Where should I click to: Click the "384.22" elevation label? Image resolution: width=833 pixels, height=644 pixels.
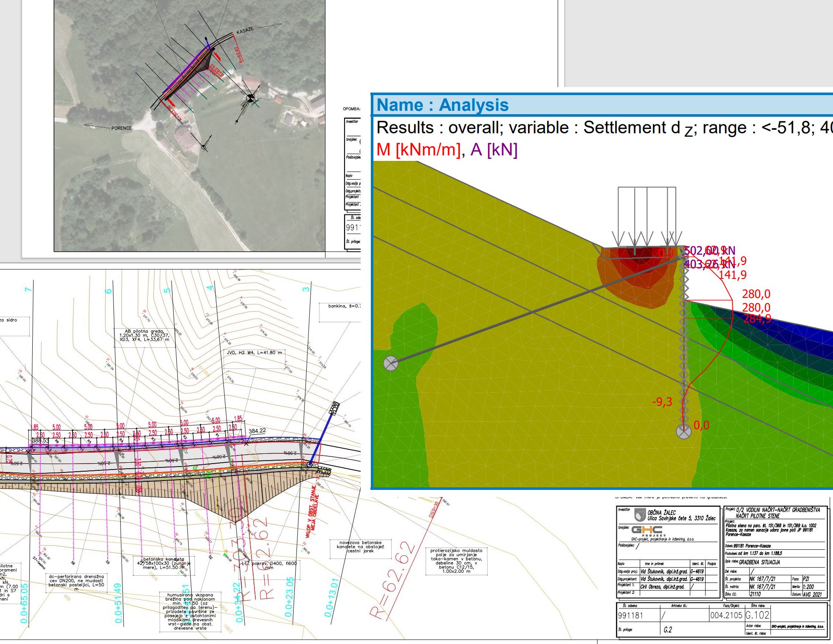257,431
